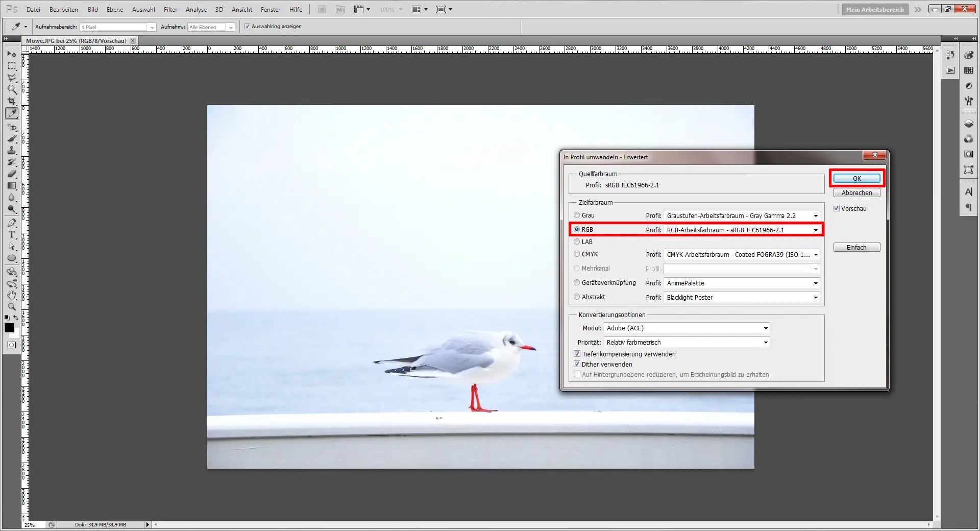Disable the Vorschau checkbox
The height and width of the screenshot is (531, 980).
coord(837,208)
